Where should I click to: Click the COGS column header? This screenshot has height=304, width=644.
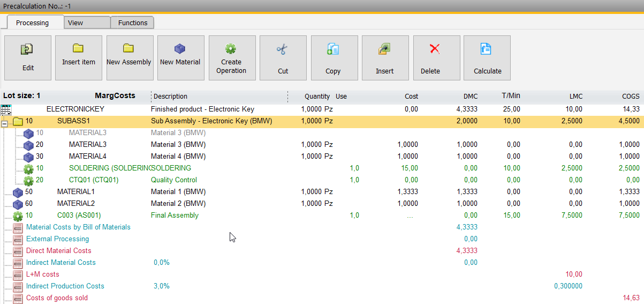point(631,97)
